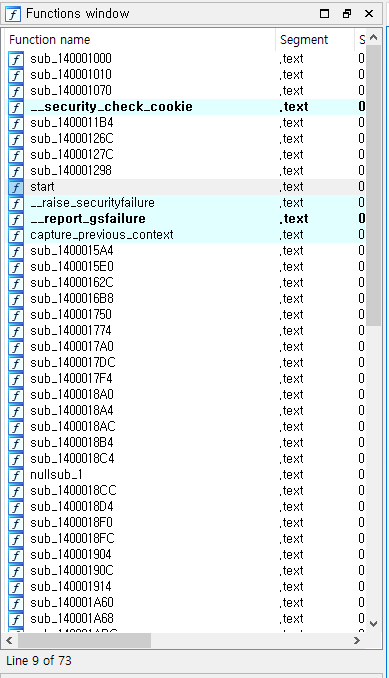Click function icon beside start
The height and width of the screenshot is (678, 389).
coord(16,187)
